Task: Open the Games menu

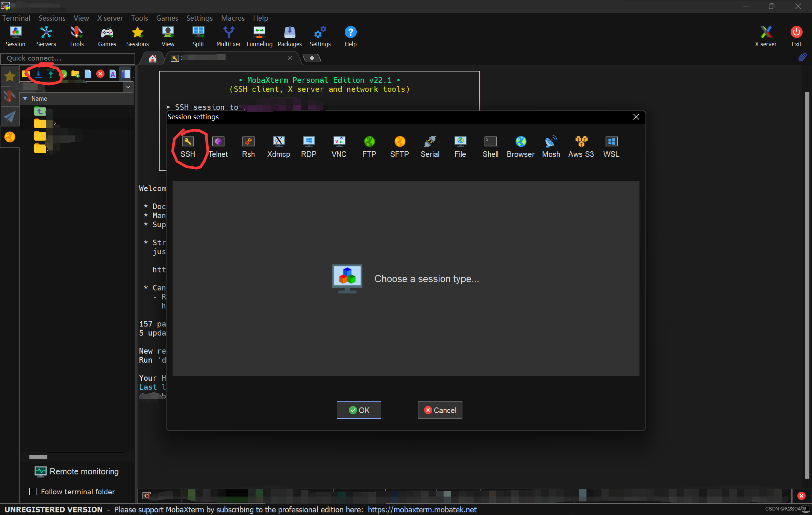Action: coord(167,18)
